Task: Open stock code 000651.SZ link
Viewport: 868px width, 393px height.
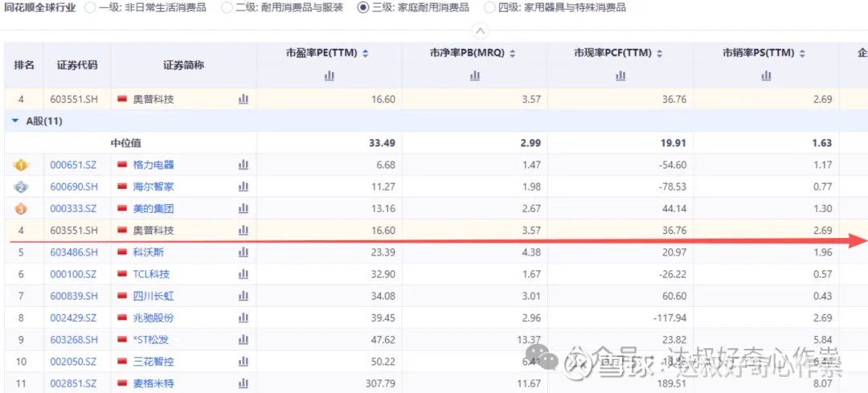Action: click(x=73, y=165)
